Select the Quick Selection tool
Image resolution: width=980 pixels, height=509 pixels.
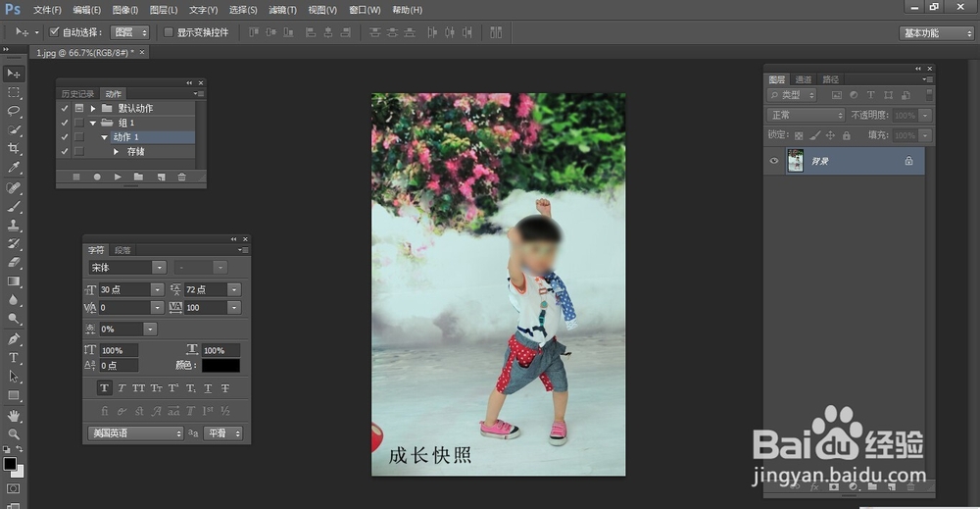pyautogui.click(x=13, y=130)
